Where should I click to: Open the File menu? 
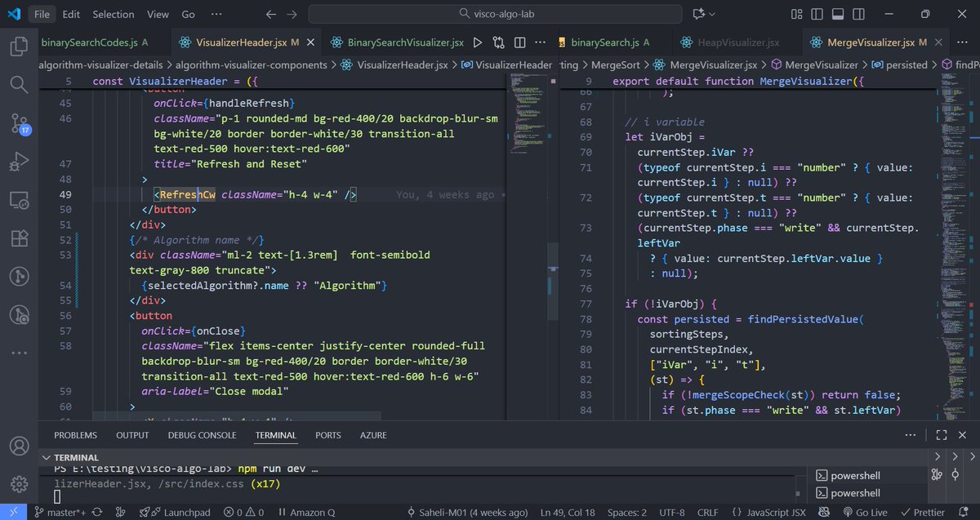pyautogui.click(x=42, y=14)
